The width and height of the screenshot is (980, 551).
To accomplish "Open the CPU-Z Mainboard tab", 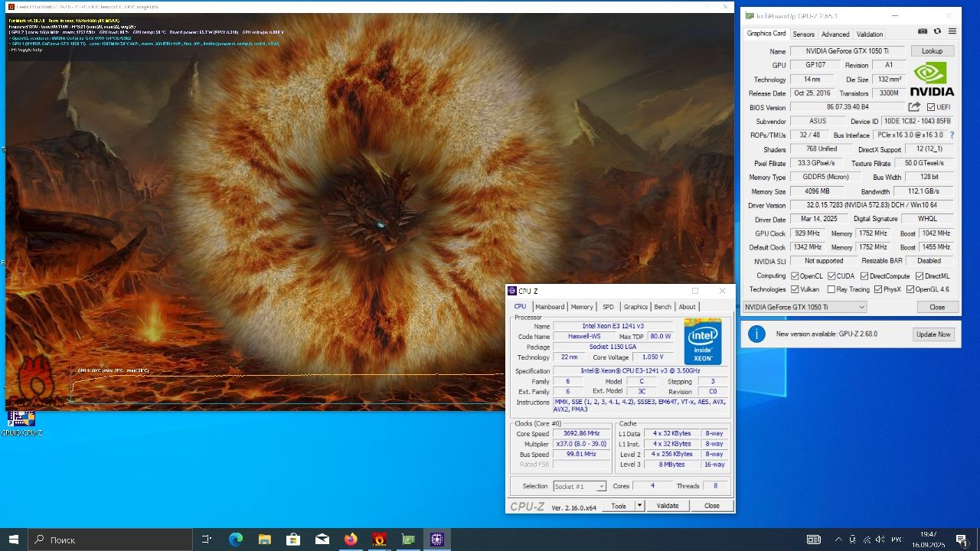I will click(x=550, y=307).
